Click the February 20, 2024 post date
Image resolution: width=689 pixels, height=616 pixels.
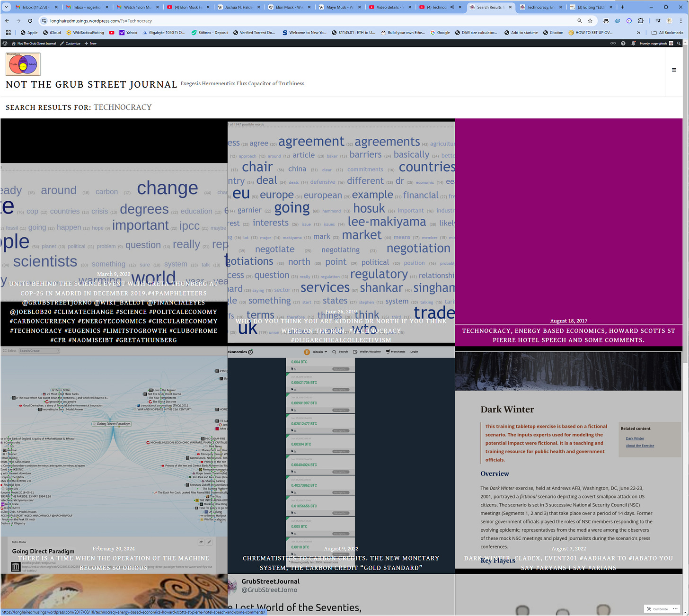[x=114, y=549]
